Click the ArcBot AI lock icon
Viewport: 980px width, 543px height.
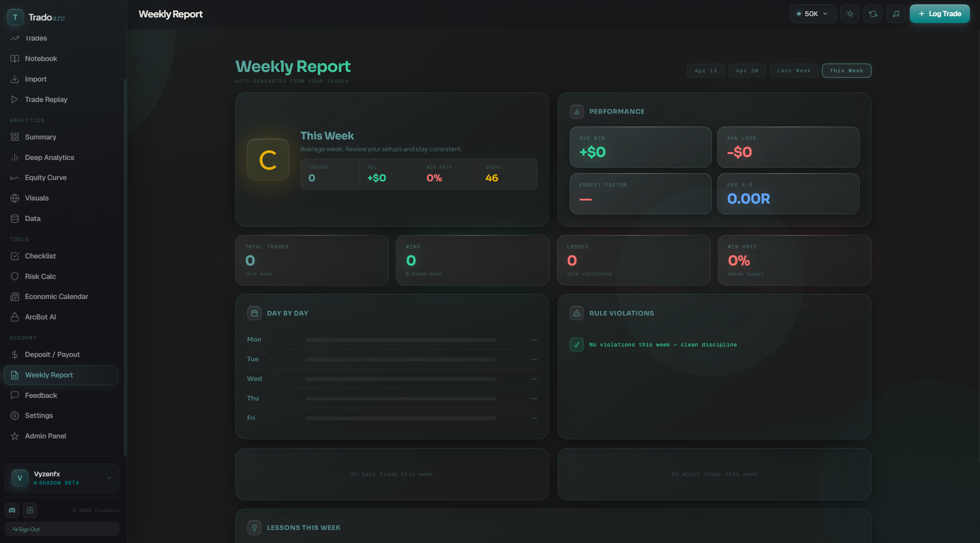15,317
